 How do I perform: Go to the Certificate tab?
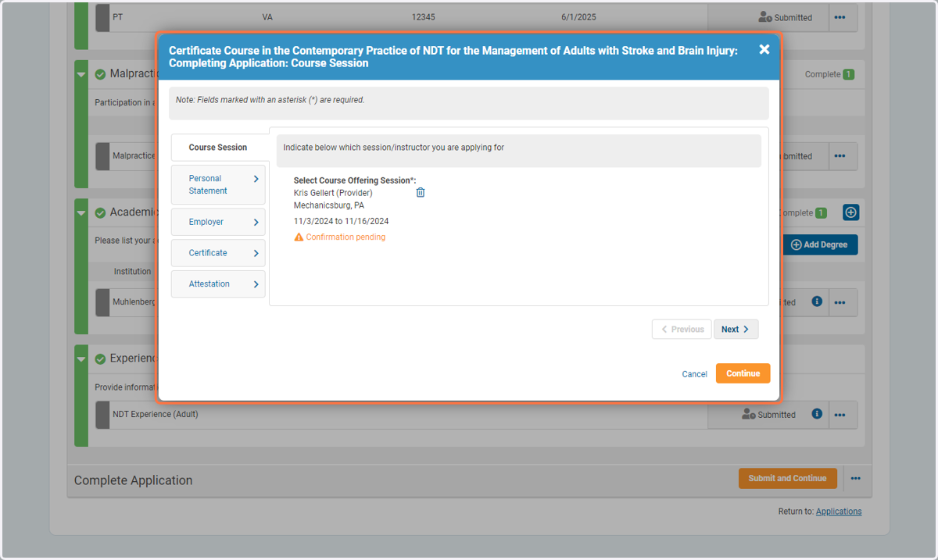point(218,253)
